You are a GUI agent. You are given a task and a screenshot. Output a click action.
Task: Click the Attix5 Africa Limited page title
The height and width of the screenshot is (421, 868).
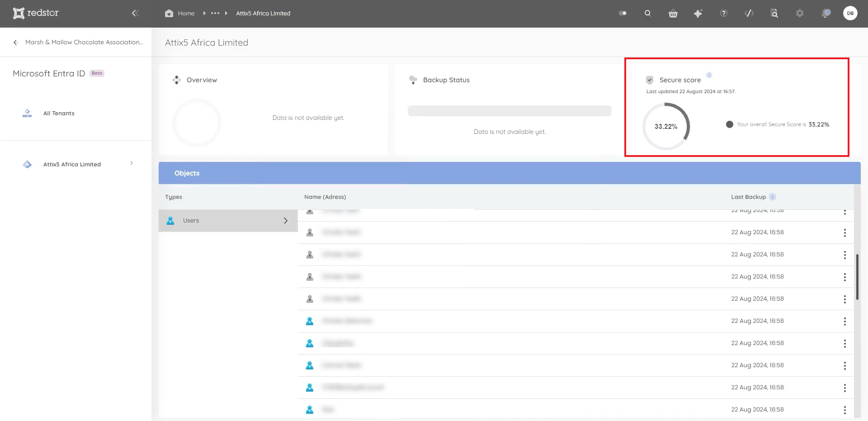pyautogui.click(x=207, y=43)
